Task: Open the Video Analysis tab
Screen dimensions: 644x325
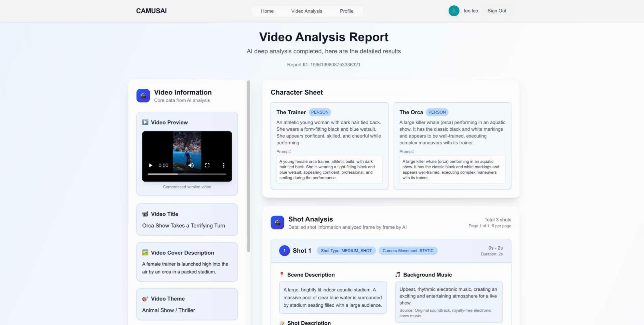Action: pos(306,11)
